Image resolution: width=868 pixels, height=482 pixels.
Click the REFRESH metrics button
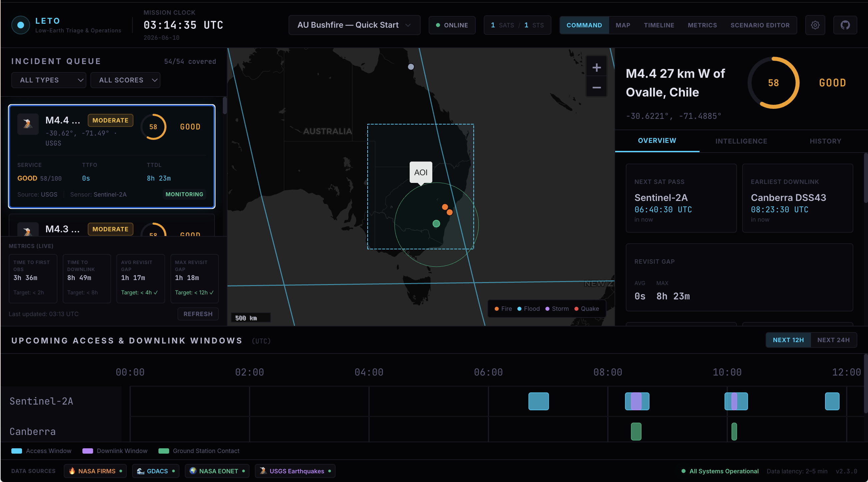pyautogui.click(x=198, y=314)
